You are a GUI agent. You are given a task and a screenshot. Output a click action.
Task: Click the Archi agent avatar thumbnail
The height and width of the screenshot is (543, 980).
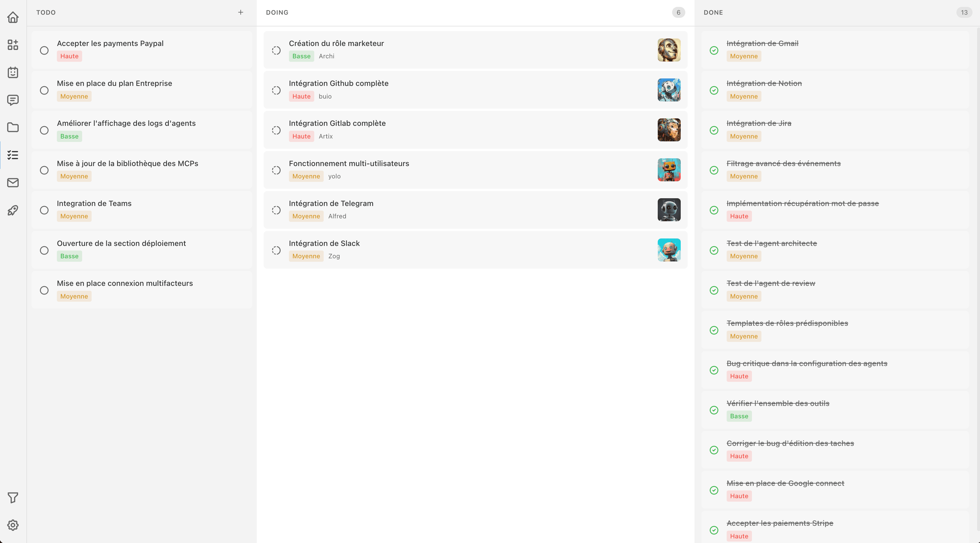coord(669,50)
